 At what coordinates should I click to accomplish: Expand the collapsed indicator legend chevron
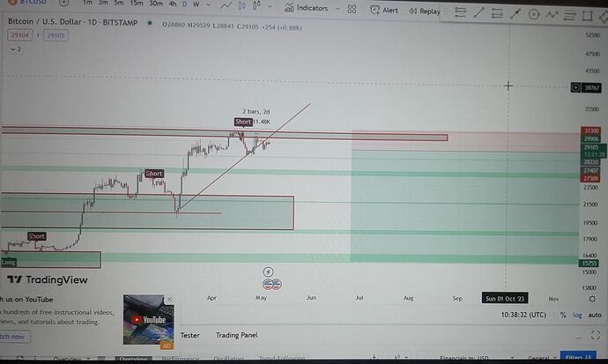12,49
